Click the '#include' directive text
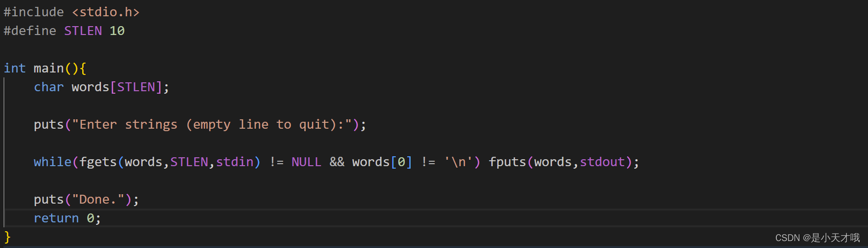The image size is (868, 248). click(34, 12)
